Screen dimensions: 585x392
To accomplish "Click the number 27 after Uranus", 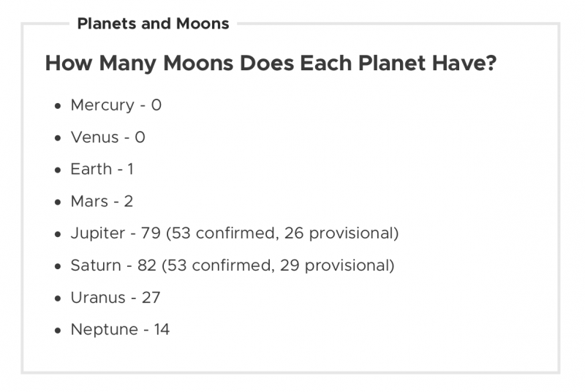I will (151, 298).
